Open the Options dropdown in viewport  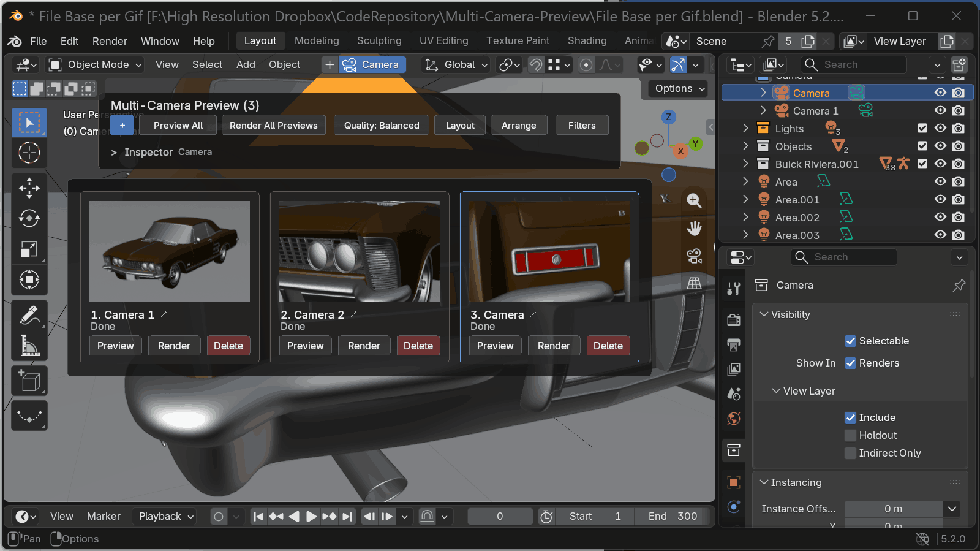678,88
